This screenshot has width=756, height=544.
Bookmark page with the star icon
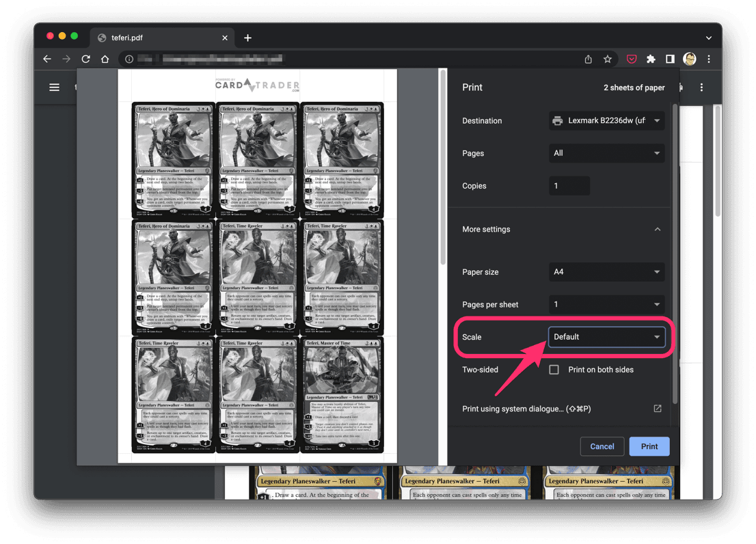point(607,59)
